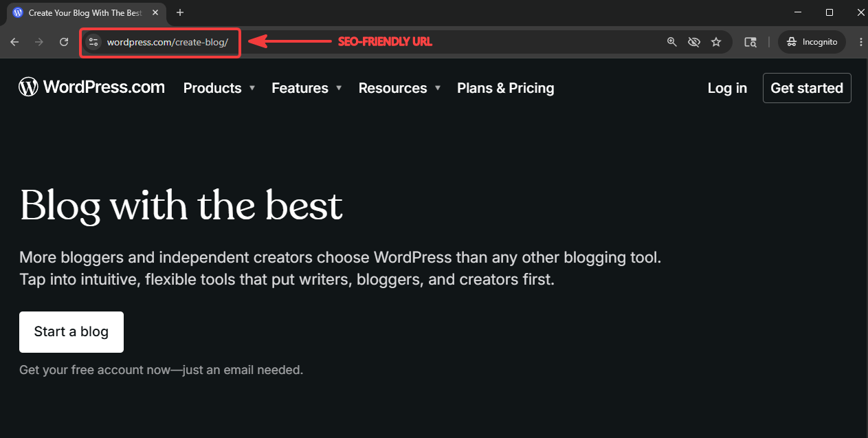Click the Get started button

click(x=807, y=88)
